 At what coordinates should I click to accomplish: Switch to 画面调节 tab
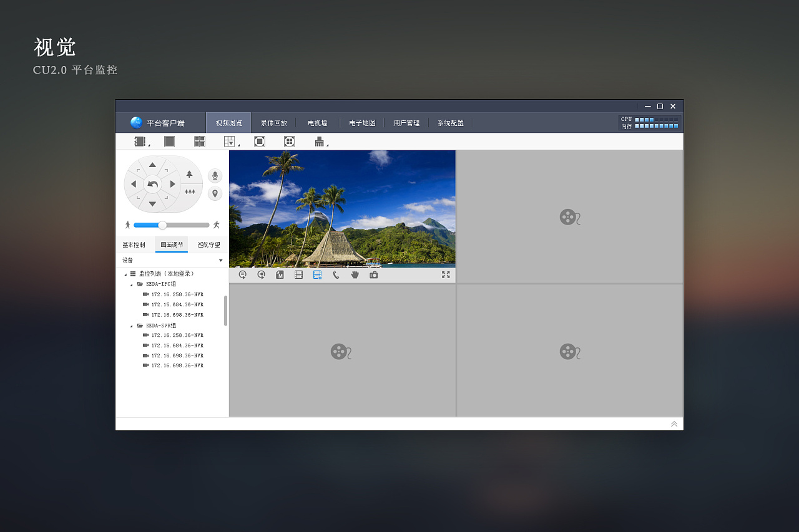pos(172,245)
